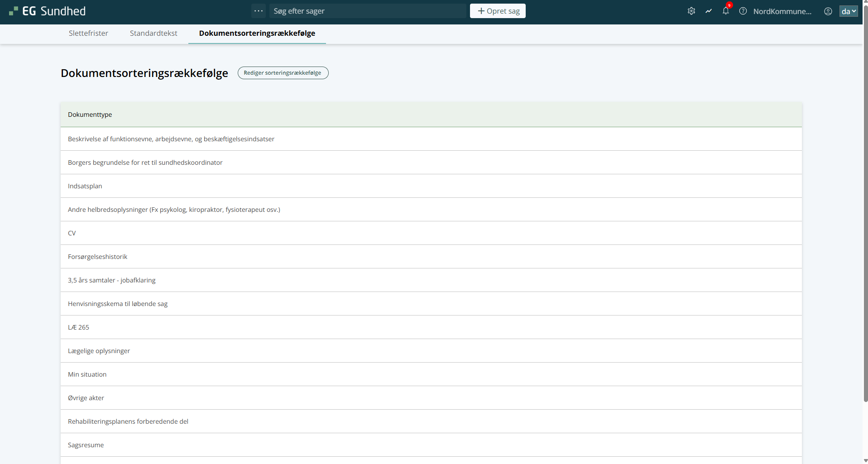868x464 pixels.
Task: Open the settings gear icon
Action: (691, 11)
